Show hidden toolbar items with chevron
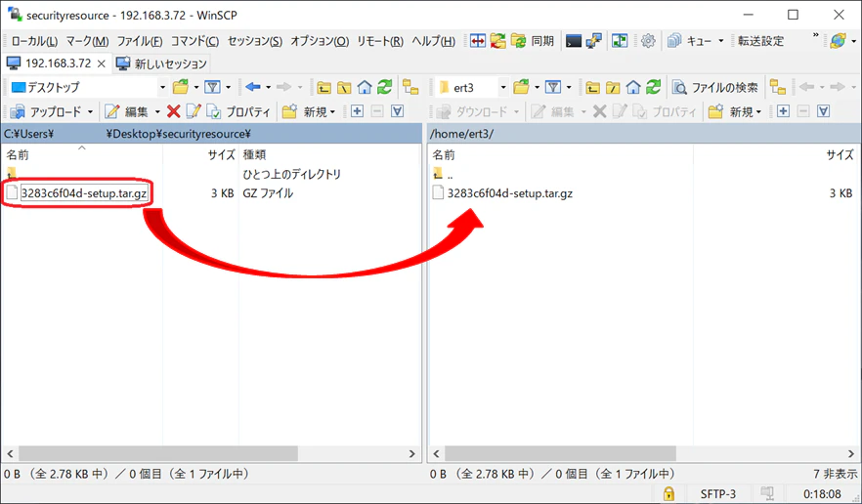The height and width of the screenshot is (504, 862). pos(815,36)
